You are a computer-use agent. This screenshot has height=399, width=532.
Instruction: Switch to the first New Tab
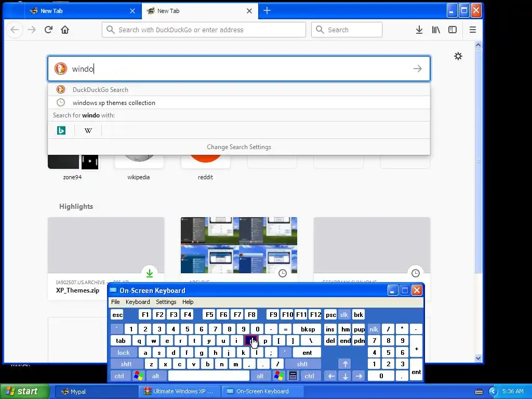point(83,11)
